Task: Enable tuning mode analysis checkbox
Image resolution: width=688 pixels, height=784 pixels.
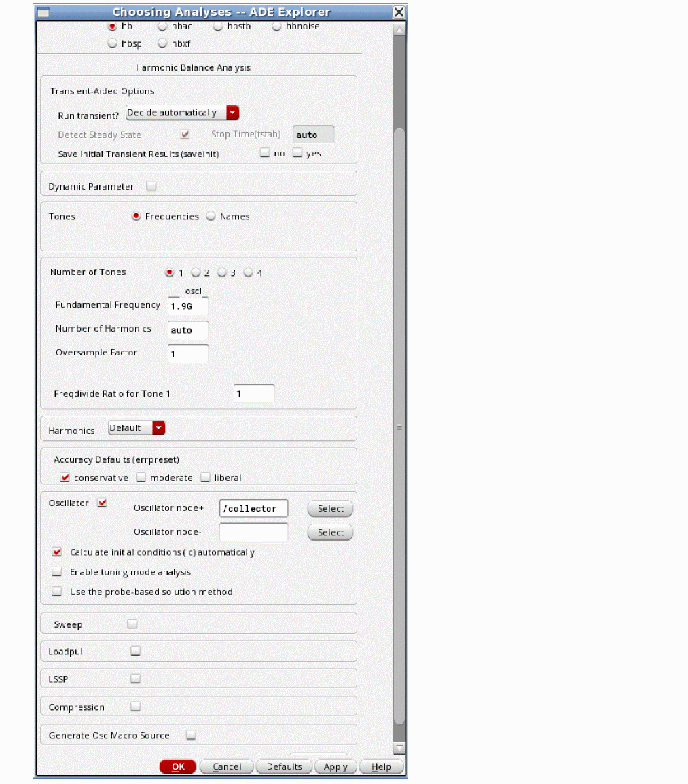Action: pyautogui.click(x=57, y=572)
